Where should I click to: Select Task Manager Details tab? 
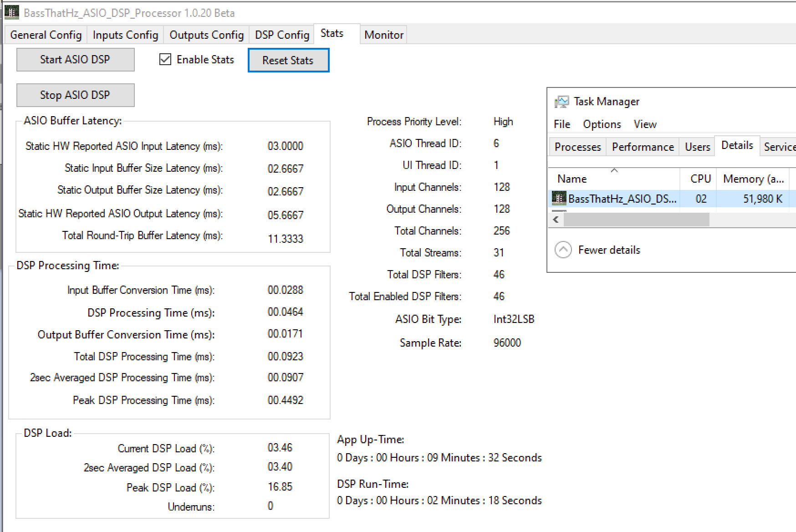click(737, 145)
